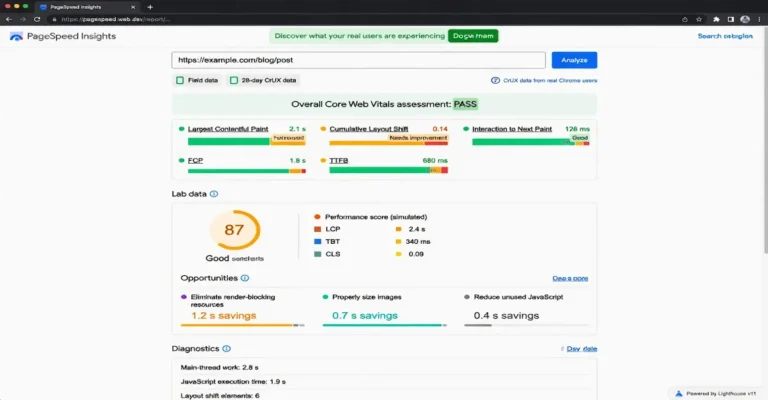The height and width of the screenshot is (400, 768).
Task: Click the Interaction to Next Paint distribution bar
Action: (x=530, y=142)
